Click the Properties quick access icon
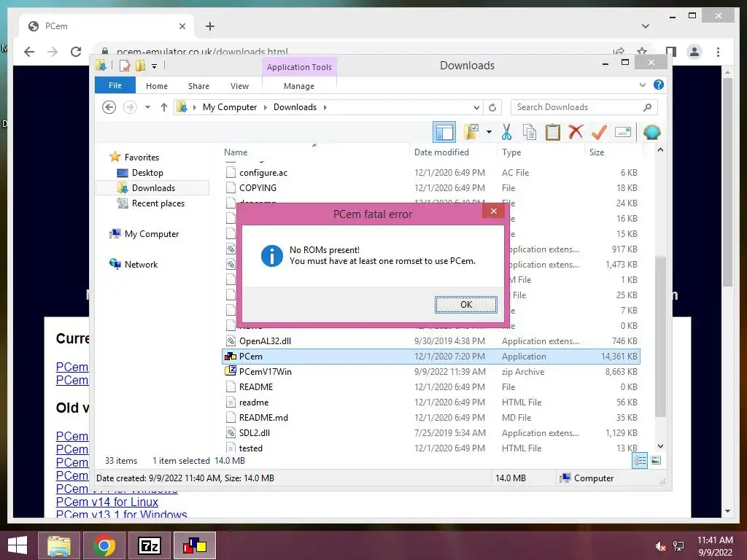 click(125, 66)
